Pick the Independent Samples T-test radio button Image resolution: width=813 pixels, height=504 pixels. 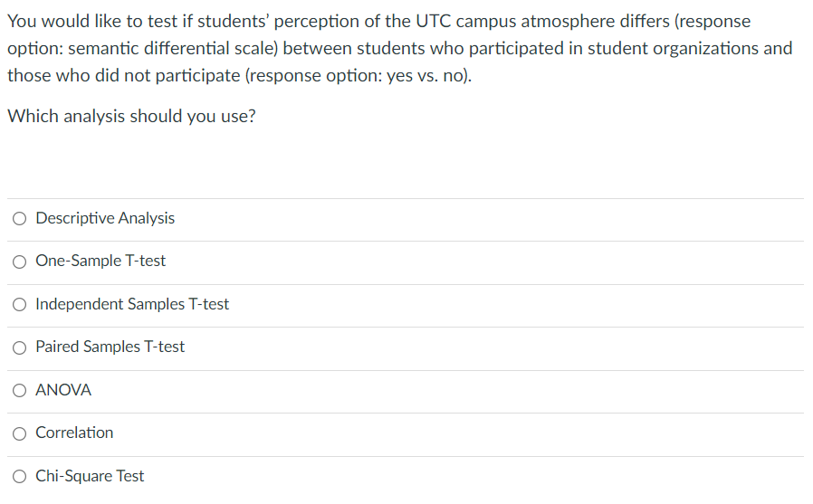click(x=20, y=304)
